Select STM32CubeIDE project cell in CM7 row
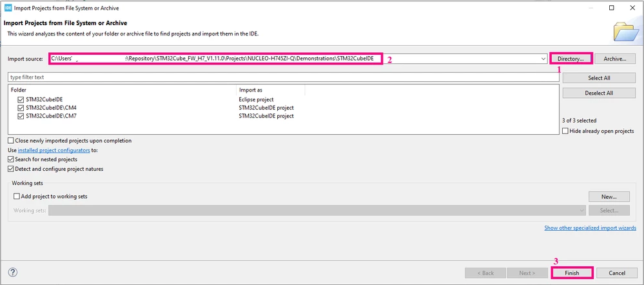 pos(266,116)
